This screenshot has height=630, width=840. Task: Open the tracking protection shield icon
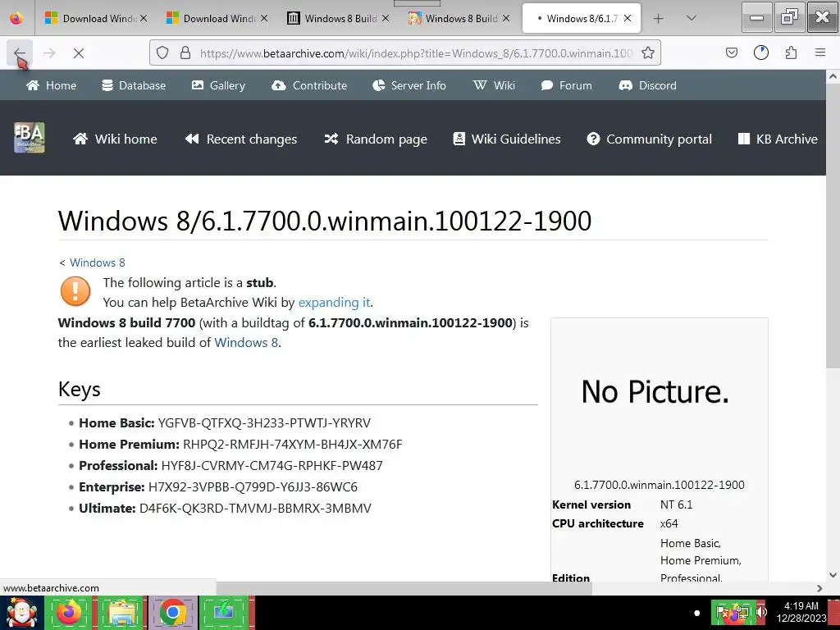click(162, 53)
